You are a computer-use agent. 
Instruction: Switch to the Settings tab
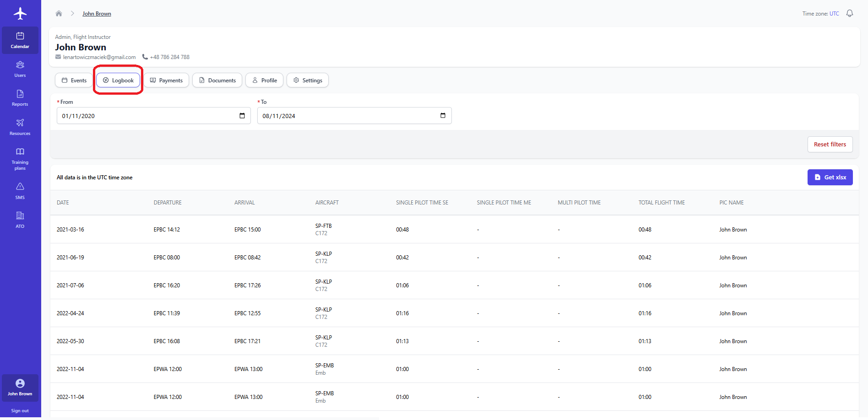pyautogui.click(x=308, y=80)
